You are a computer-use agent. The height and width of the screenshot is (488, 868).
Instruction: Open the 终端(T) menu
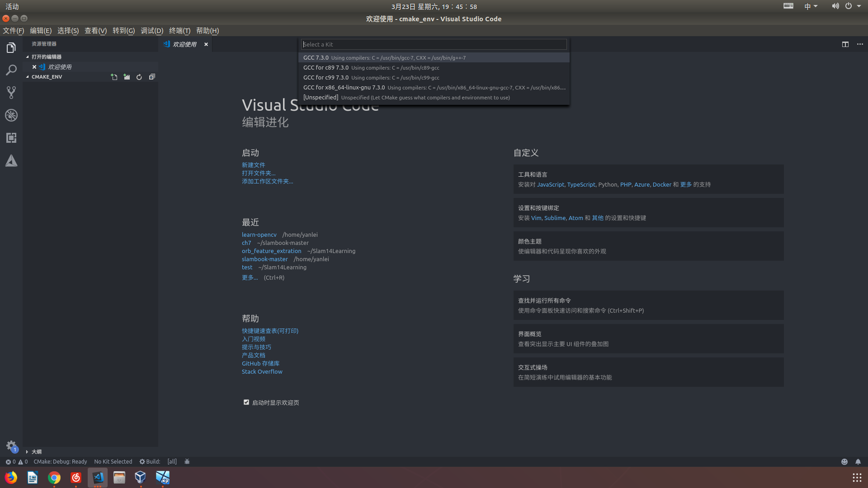[179, 31]
